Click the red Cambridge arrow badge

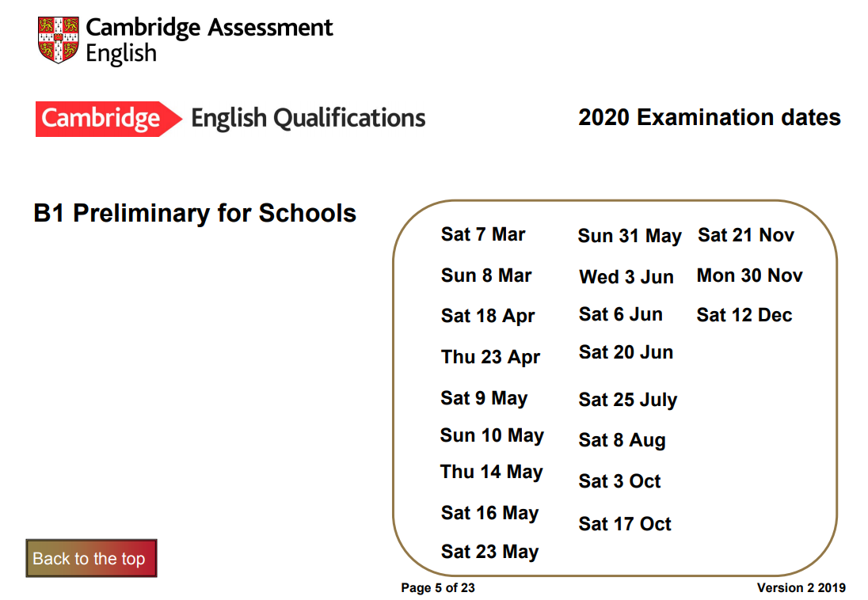point(109,119)
